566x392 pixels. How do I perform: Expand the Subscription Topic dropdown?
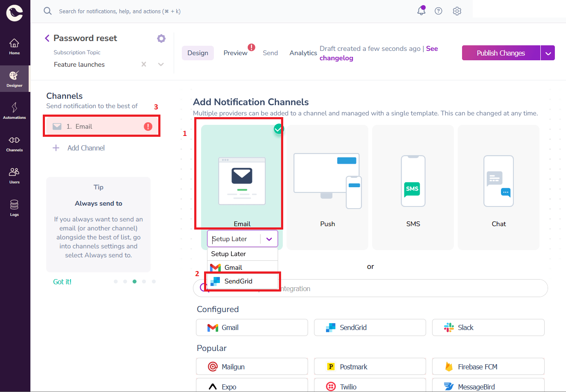pyautogui.click(x=160, y=64)
